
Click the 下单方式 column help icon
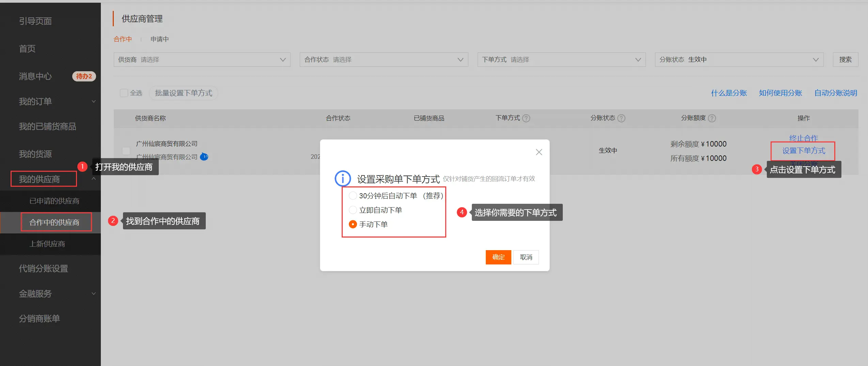[x=526, y=118]
